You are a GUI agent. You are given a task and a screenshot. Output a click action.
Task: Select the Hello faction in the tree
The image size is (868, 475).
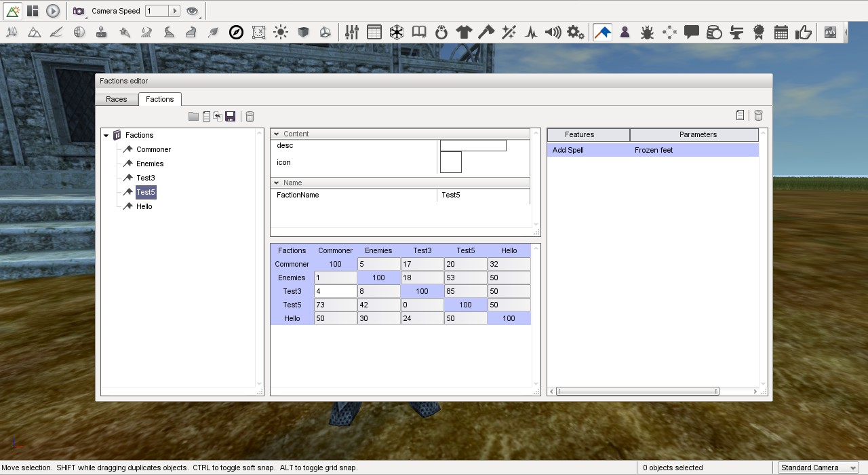(143, 206)
